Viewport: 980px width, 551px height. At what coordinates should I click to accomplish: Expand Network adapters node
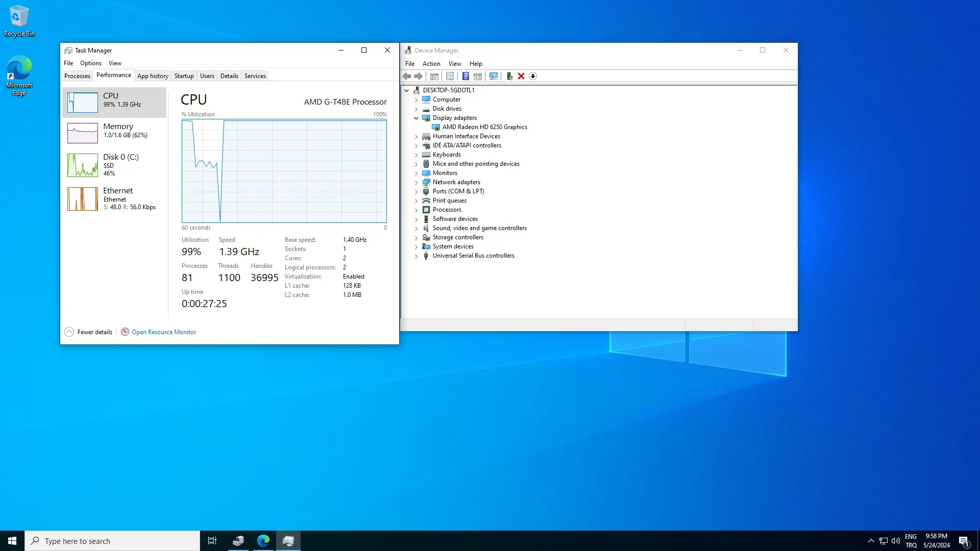point(416,182)
